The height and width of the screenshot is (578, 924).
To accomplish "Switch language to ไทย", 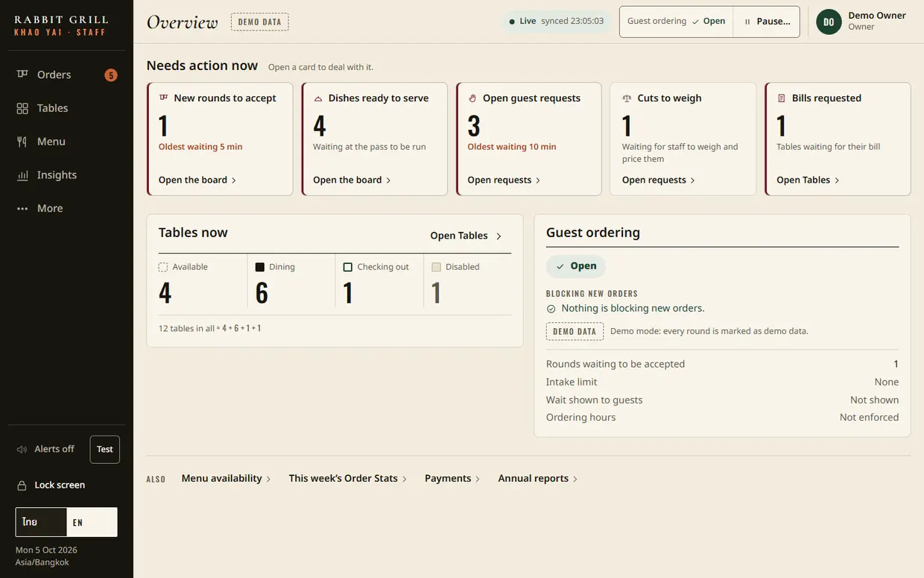I will pos(41,522).
